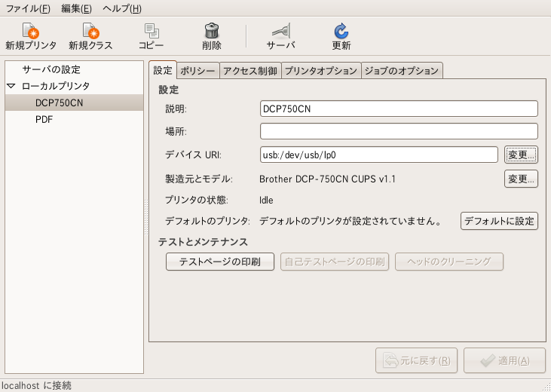Select サーバの設定 in the sidebar
This screenshot has height=392, width=551.
(x=51, y=69)
